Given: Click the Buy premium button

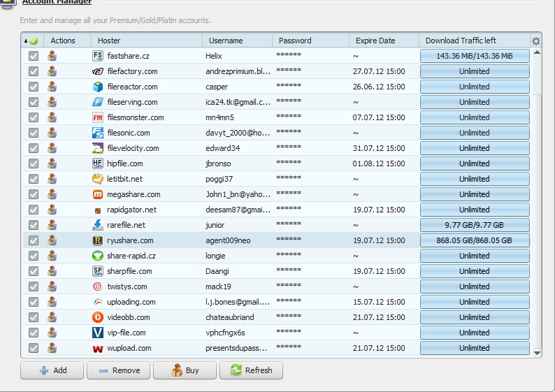Looking at the screenshot, I should pos(185,370).
